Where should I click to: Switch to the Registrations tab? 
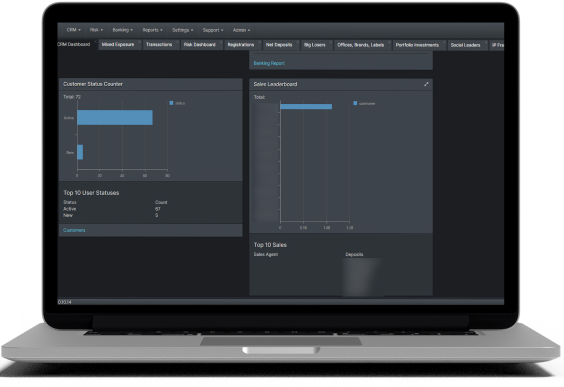click(241, 45)
